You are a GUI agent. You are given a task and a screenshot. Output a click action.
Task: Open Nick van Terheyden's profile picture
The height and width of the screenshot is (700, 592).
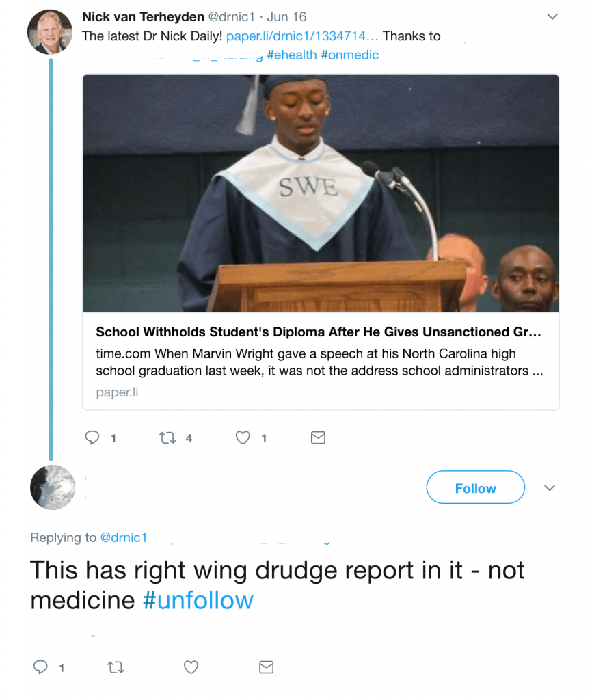coord(49,31)
